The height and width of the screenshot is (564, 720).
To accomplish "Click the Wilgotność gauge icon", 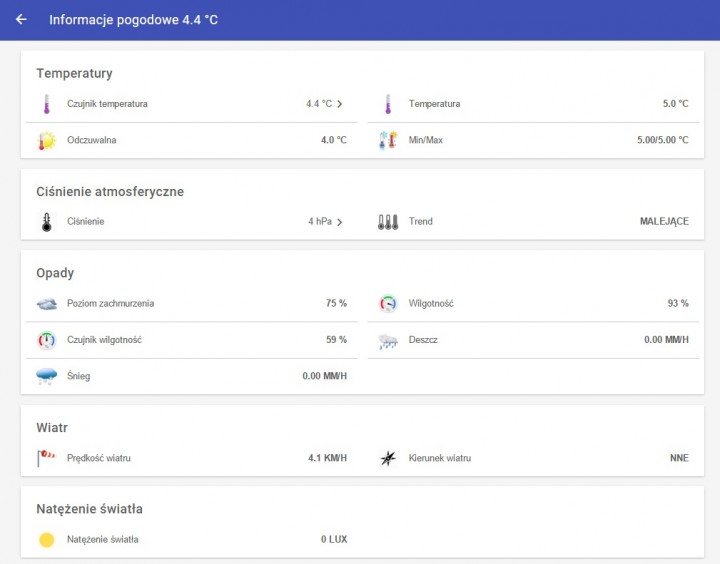I will [x=388, y=304].
